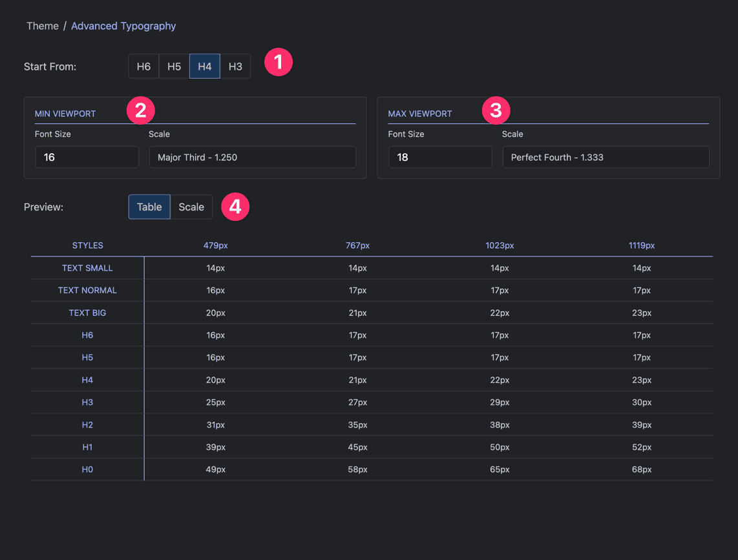Click the Theme breadcrumb link
Screen dimensions: 738x560
click(x=42, y=26)
